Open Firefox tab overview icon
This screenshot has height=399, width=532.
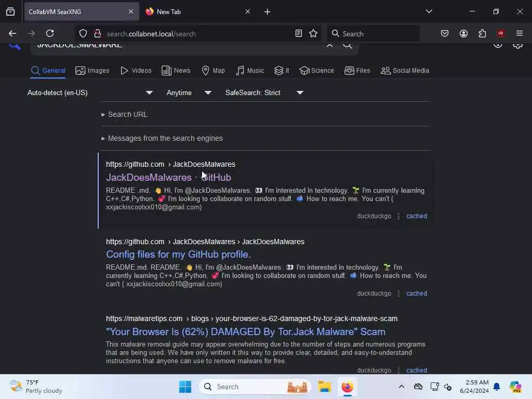point(10,11)
